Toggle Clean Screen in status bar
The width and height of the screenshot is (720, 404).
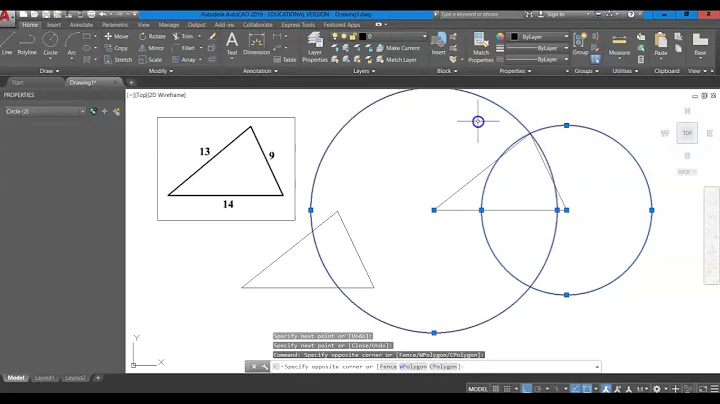703,389
